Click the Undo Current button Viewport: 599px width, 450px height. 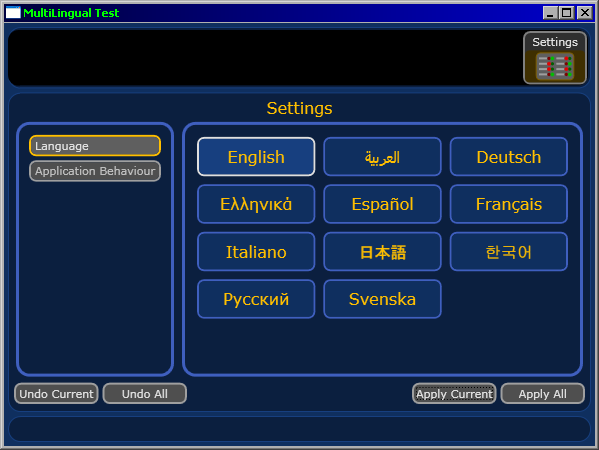click(56, 393)
